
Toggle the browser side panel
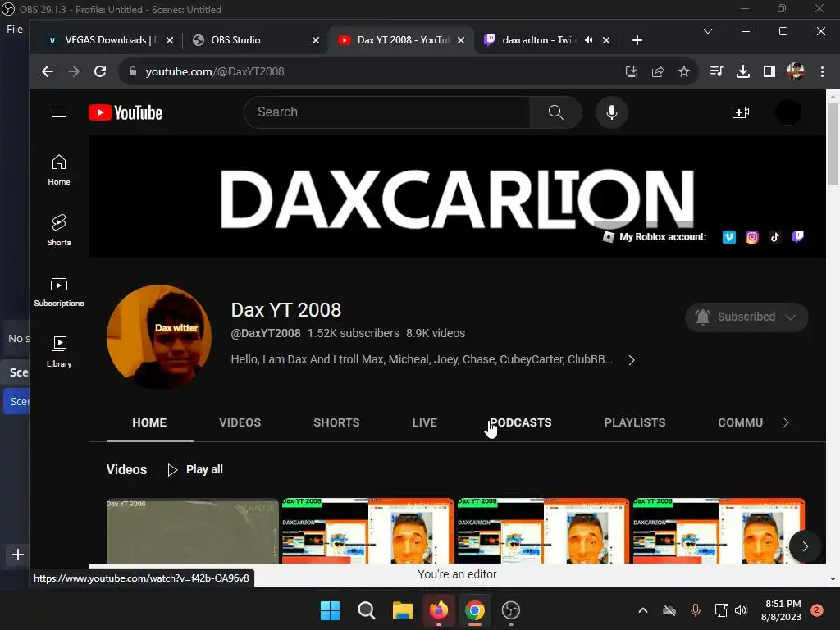(x=769, y=71)
